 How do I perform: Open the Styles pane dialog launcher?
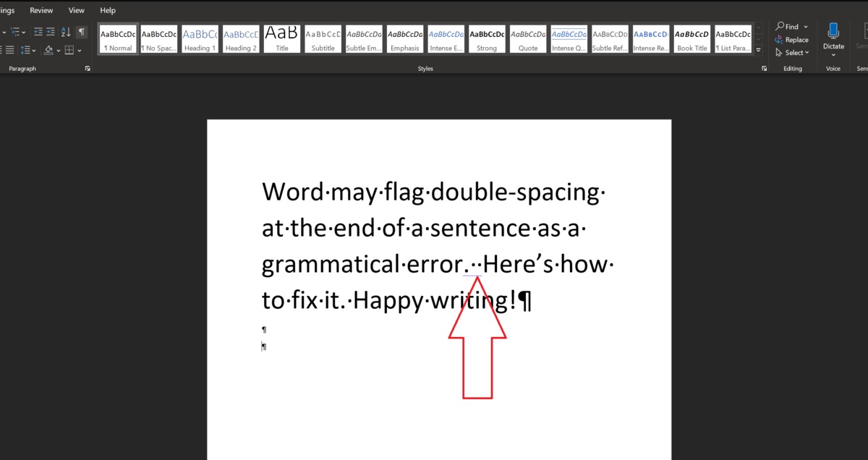(764, 69)
